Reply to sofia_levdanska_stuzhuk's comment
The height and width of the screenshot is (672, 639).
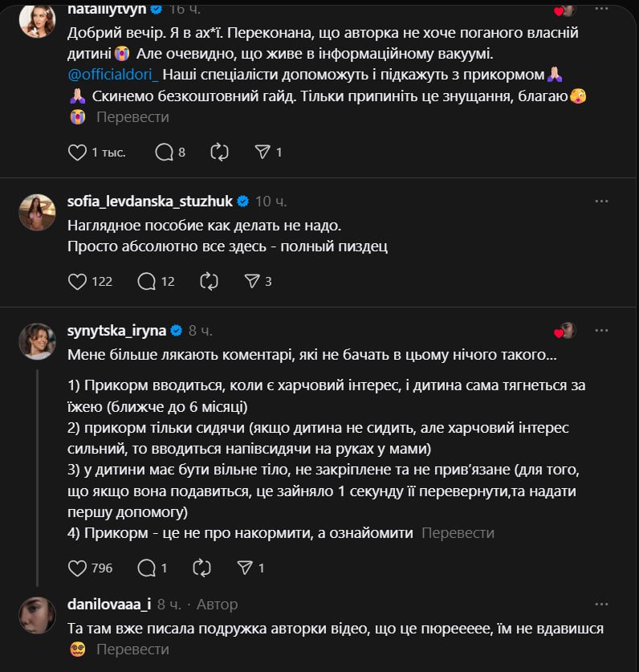tap(147, 281)
